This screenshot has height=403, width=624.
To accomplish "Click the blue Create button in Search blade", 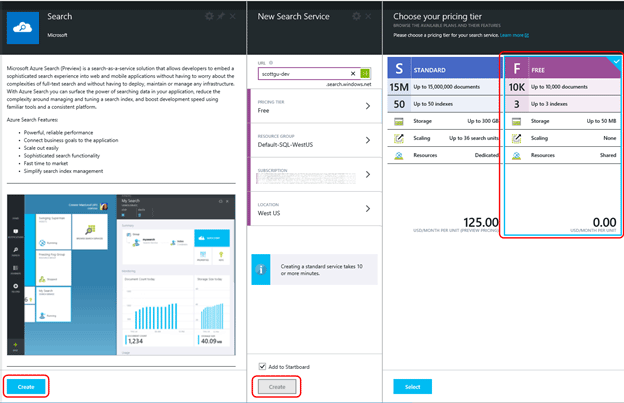I will tap(26, 387).
